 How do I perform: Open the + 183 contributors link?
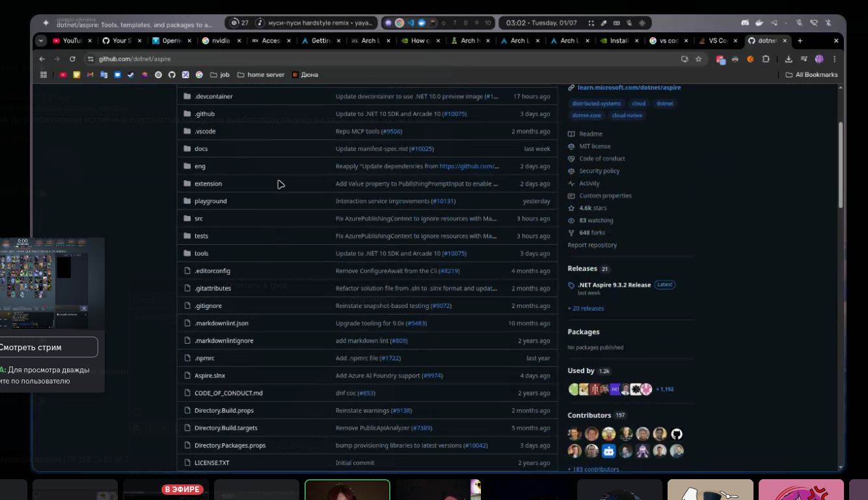pos(593,469)
